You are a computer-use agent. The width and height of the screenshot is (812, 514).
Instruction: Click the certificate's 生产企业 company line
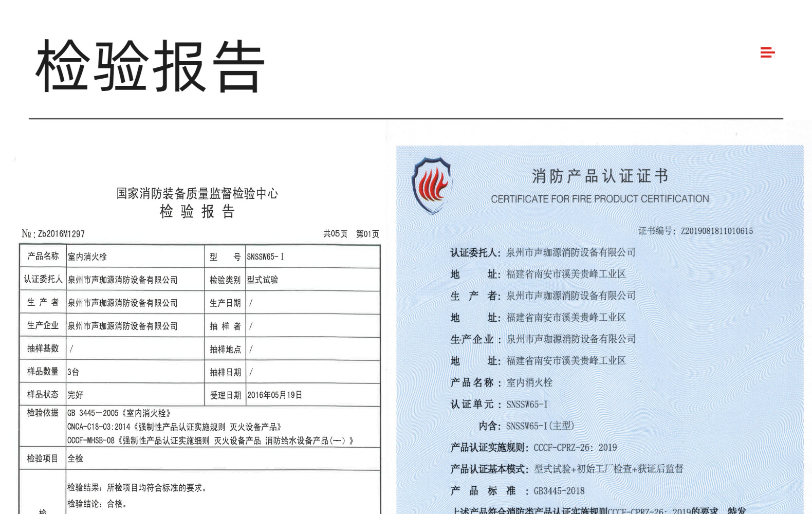(543, 339)
